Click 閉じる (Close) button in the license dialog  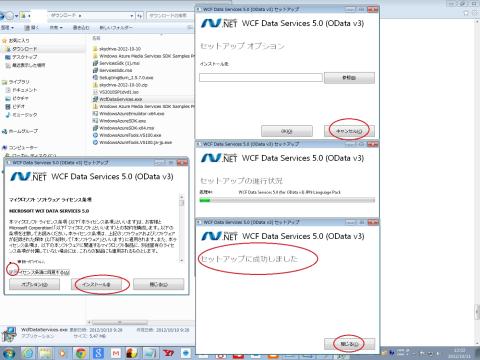(159, 284)
